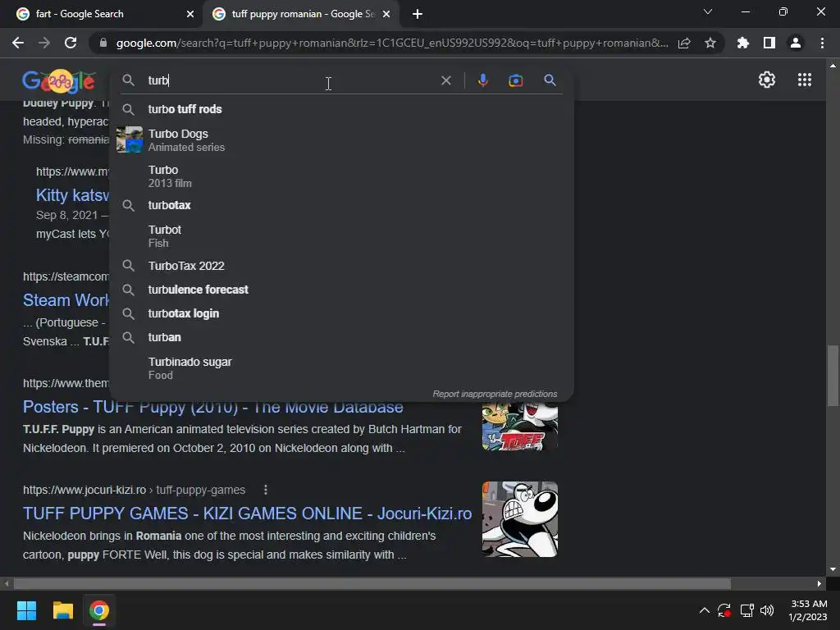The width and height of the screenshot is (840, 630).
Task: Share this page using address bar icon
Action: pyautogui.click(x=684, y=43)
